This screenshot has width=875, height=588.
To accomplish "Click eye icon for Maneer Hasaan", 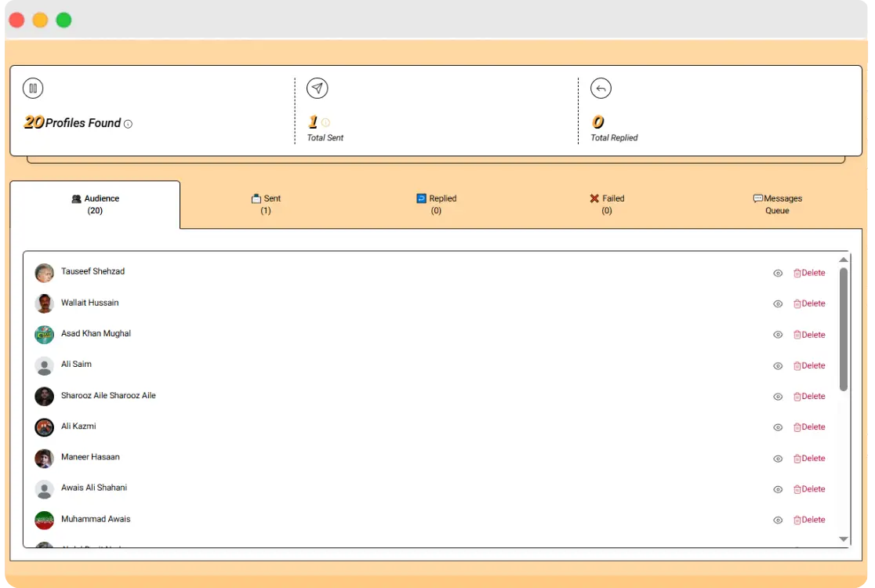I will pos(777,459).
